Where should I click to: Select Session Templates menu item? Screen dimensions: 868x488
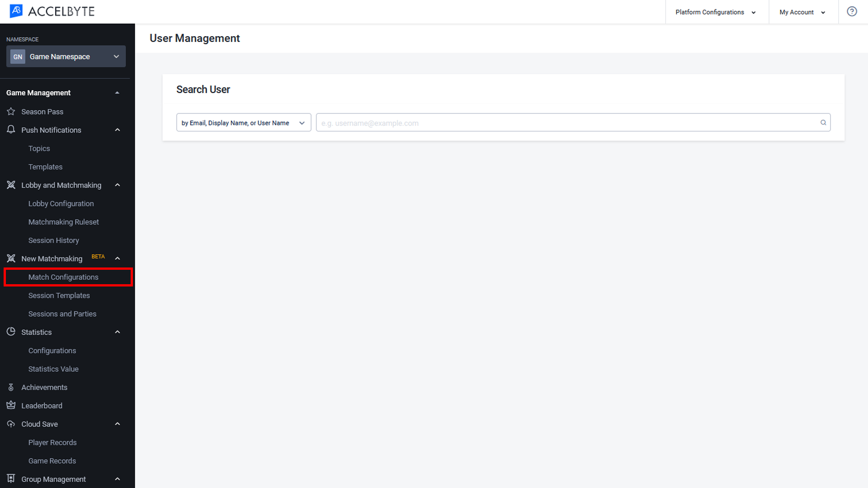(x=59, y=295)
